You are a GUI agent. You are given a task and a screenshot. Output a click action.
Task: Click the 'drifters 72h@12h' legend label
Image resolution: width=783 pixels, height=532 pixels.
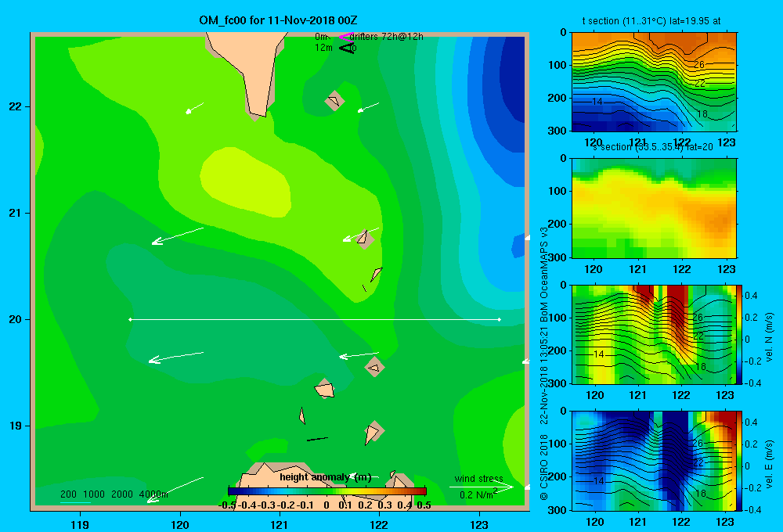click(x=387, y=37)
